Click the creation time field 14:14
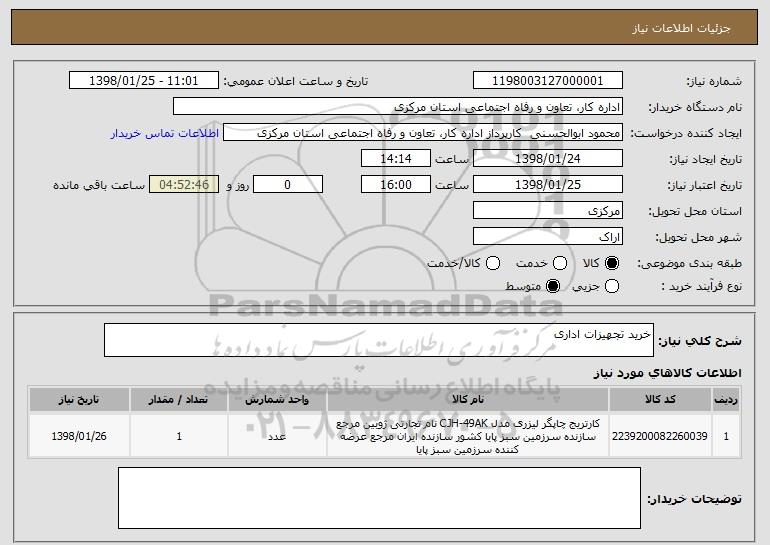Image resolution: width=770 pixels, height=545 pixels. pyautogui.click(x=396, y=159)
